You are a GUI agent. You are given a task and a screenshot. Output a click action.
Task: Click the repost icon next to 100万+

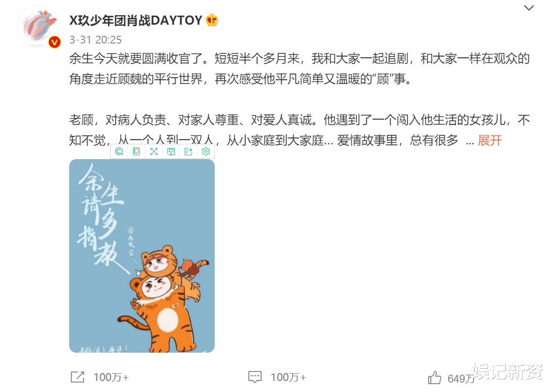click(78, 377)
